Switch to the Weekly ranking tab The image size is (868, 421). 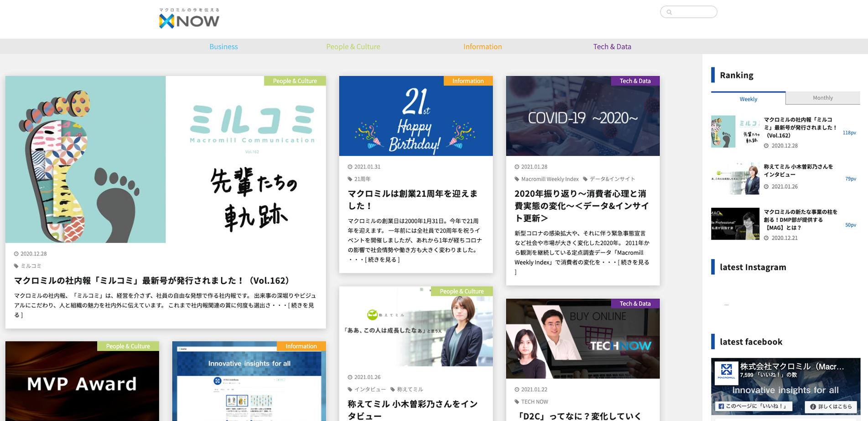click(x=748, y=98)
